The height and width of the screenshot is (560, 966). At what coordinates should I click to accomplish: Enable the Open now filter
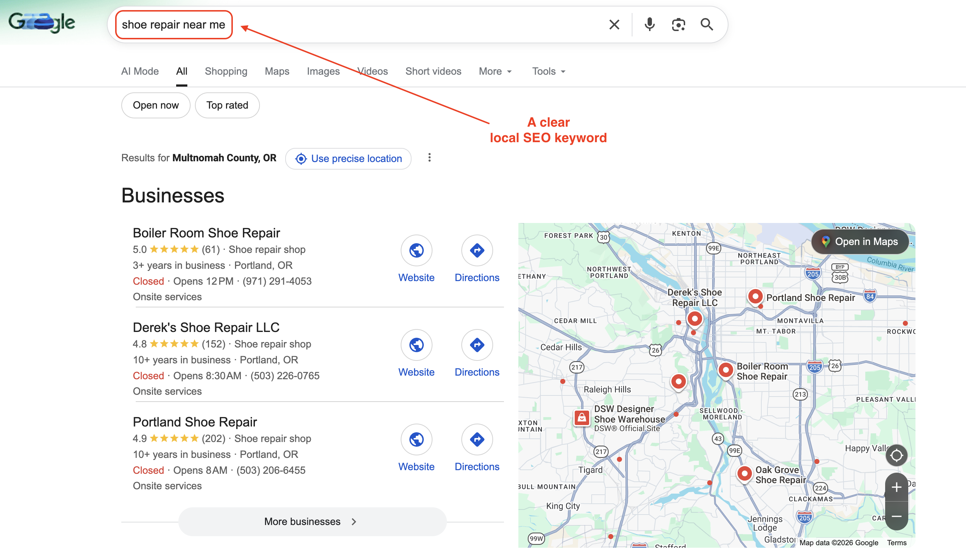[x=156, y=105]
